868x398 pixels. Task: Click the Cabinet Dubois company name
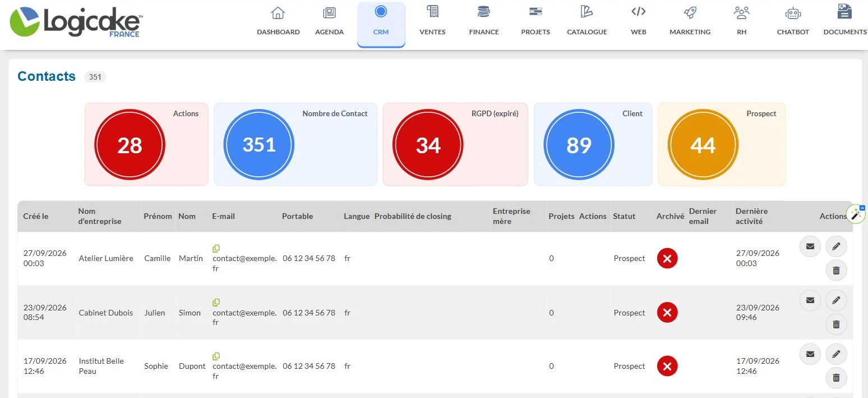[106, 313]
